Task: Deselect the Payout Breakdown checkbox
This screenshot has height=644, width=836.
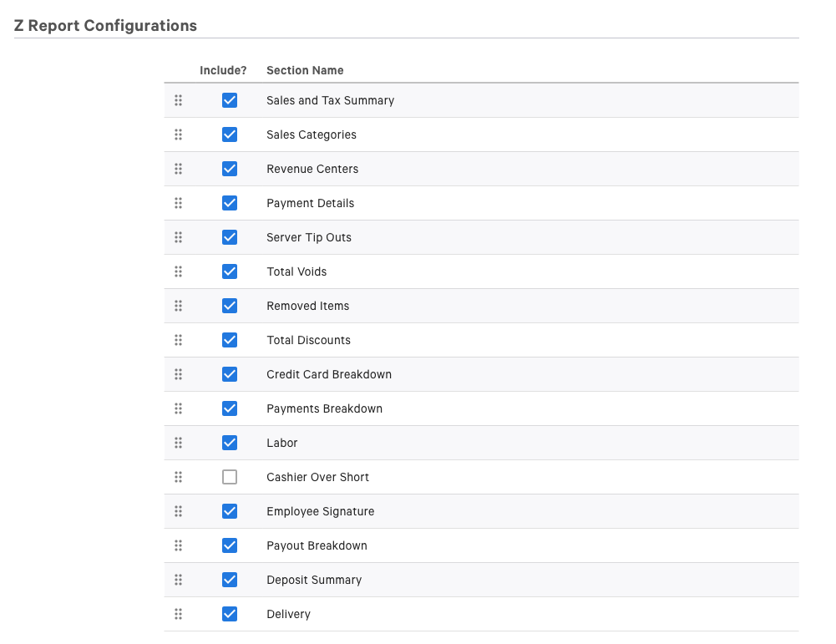Action: click(x=230, y=545)
